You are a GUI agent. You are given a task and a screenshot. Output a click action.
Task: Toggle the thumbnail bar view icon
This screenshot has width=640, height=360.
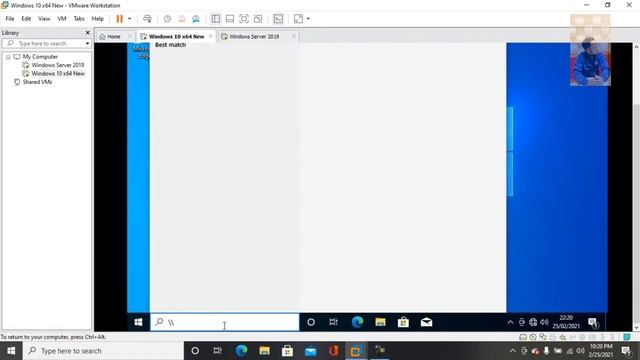tap(230, 19)
